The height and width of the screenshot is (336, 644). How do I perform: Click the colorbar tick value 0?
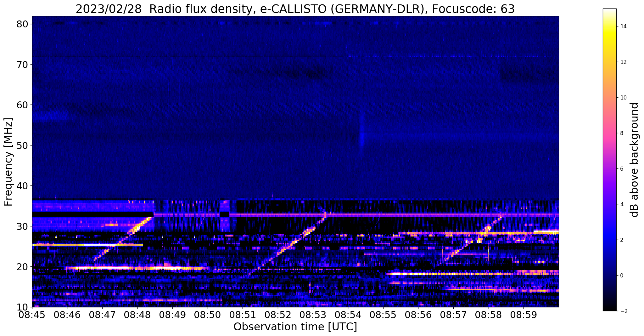[621, 276]
